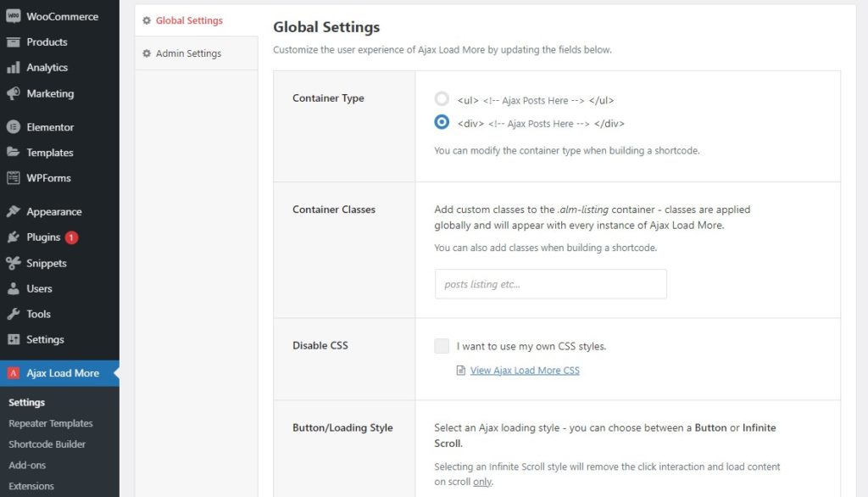Click the Analytics bar chart icon

[14, 68]
